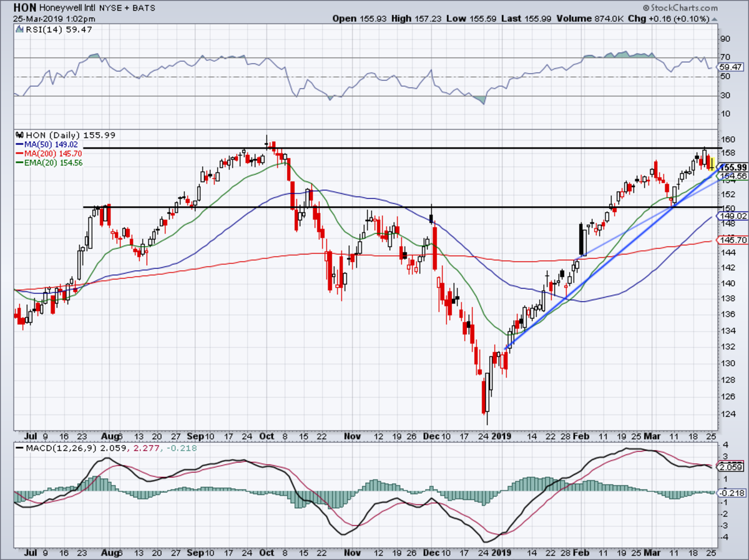This screenshot has height=560, width=749.
Task: Click the 140 label on price axis
Action: point(727,283)
